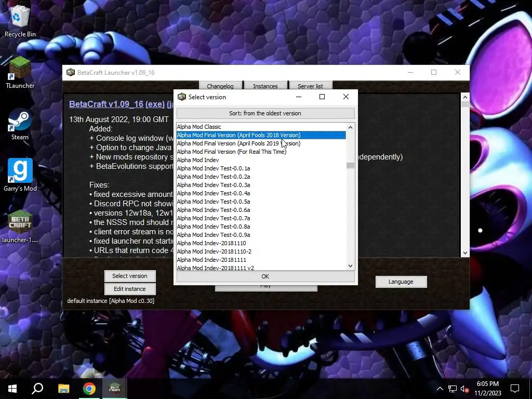Open the Language button
This screenshot has width=532, height=399.
pos(401,282)
